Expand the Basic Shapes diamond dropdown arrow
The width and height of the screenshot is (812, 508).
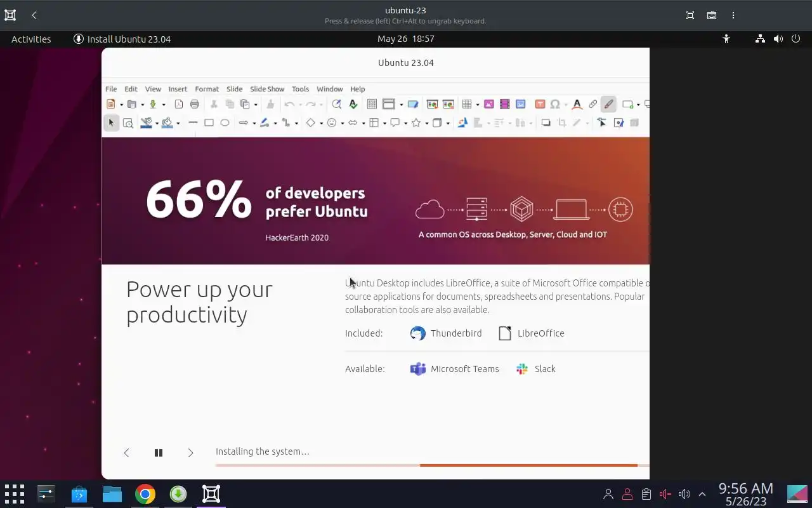(321, 123)
